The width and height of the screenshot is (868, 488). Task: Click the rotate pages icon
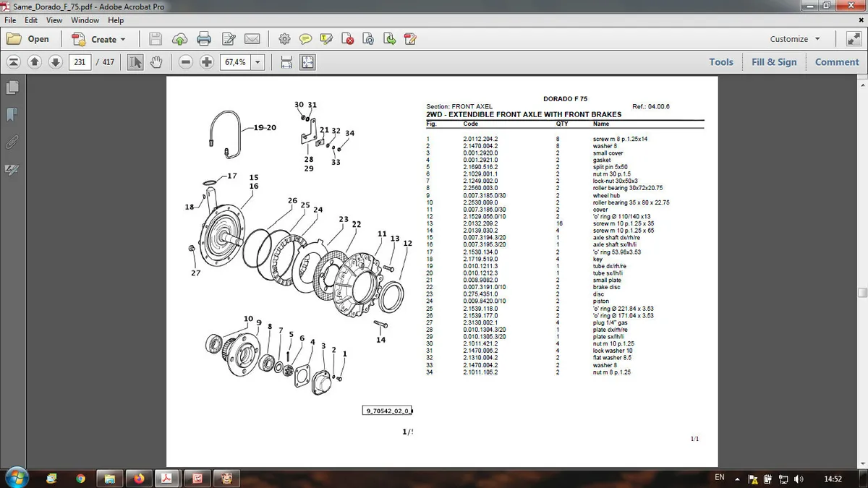pos(368,39)
